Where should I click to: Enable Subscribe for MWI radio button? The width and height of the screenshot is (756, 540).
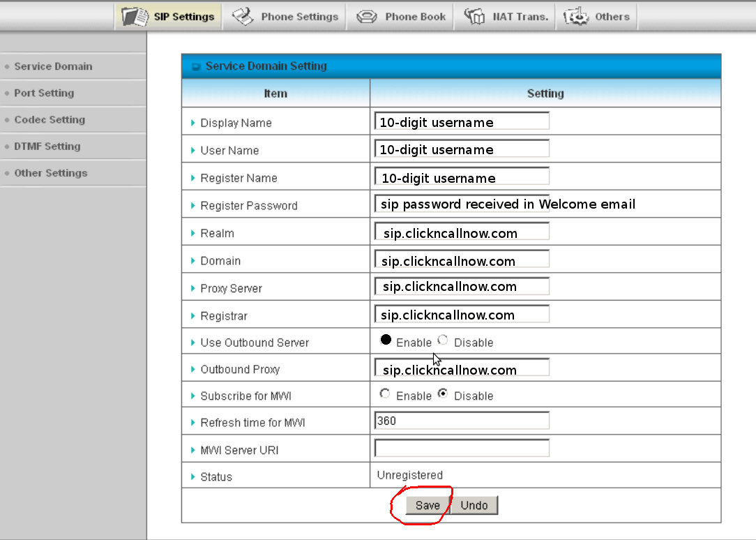pyautogui.click(x=385, y=394)
